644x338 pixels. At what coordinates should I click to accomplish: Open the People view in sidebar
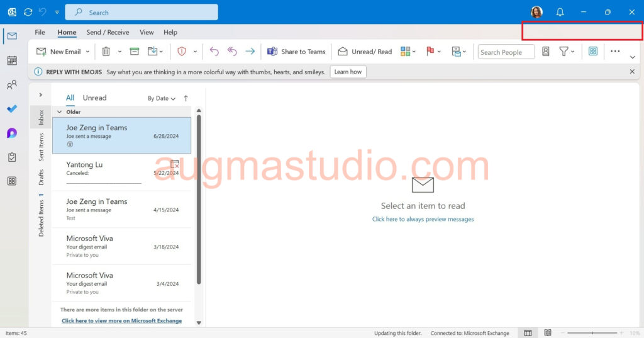point(12,85)
